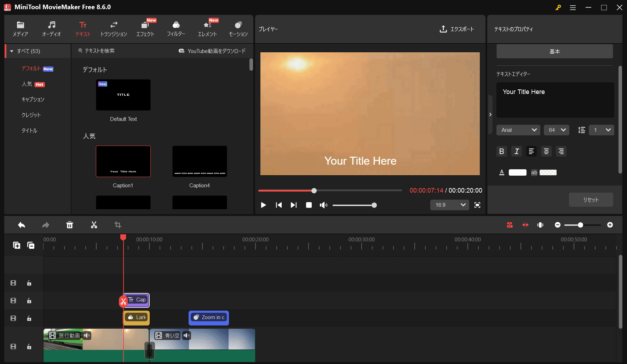
Task: Select the オーディオ panel
Action: [x=52, y=28]
